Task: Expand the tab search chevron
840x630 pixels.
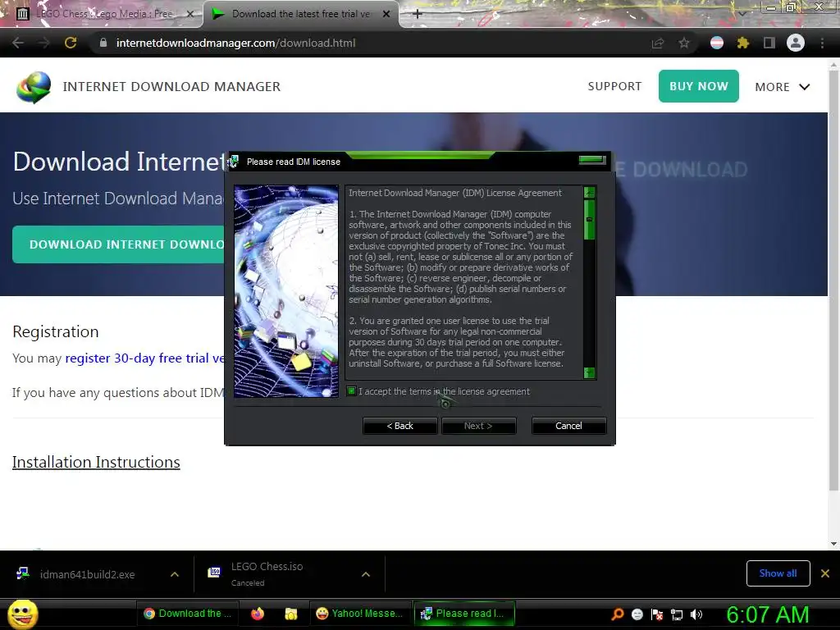Action: [742, 13]
